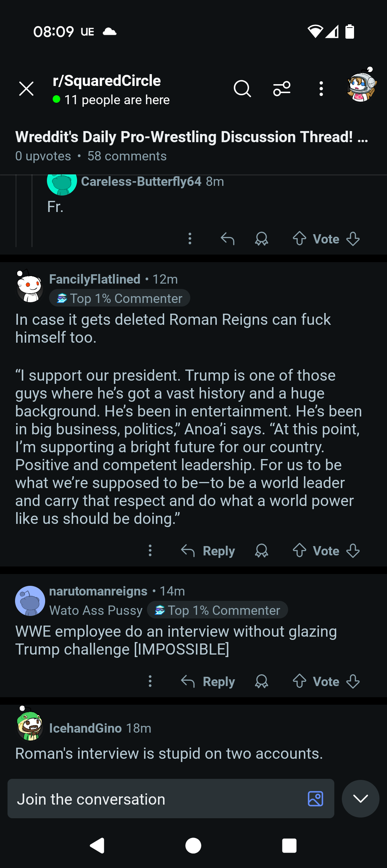Open the three-dot overflow menu in header
The width and height of the screenshot is (387, 868).
pyautogui.click(x=321, y=88)
